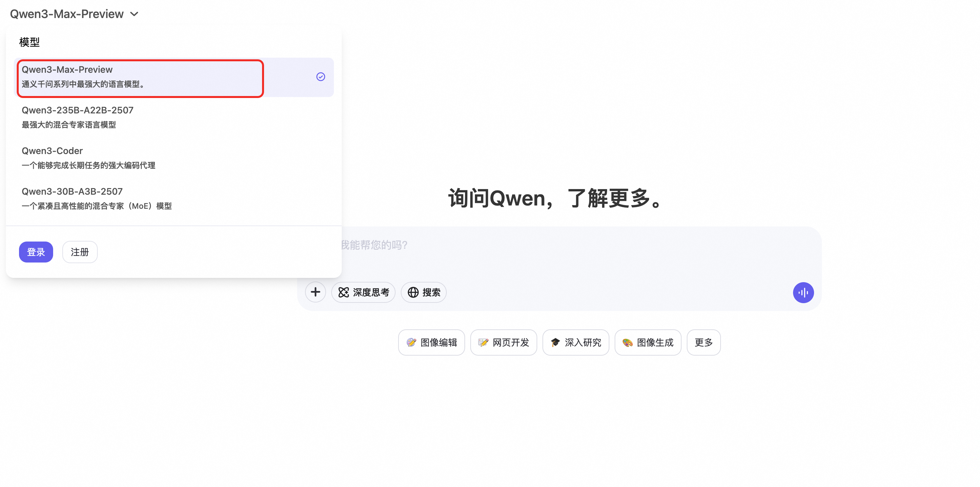Image resolution: width=980 pixels, height=487 pixels.
Task: Toggle 深度思考 deep thinking mode
Action: tap(363, 292)
